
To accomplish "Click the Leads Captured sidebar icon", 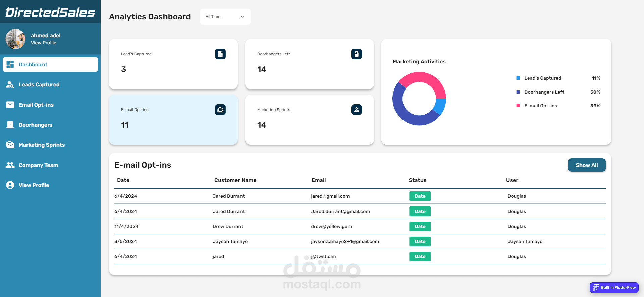I will pos(10,84).
